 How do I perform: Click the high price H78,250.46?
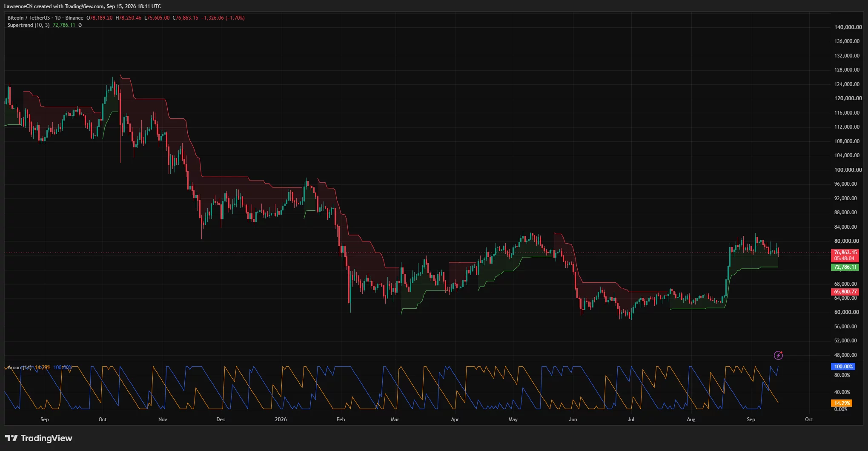click(x=129, y=18)
